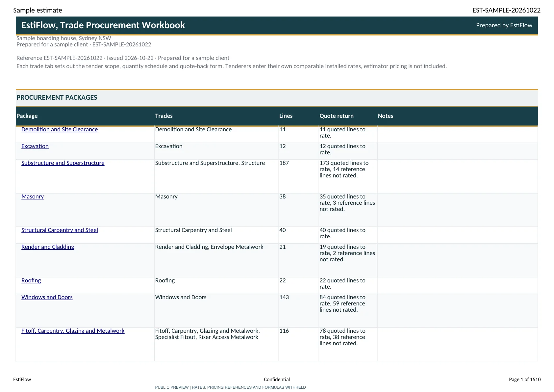The image size is (554, 392).
Task: Open the Render and Cladding link
Action: (48, 247)
